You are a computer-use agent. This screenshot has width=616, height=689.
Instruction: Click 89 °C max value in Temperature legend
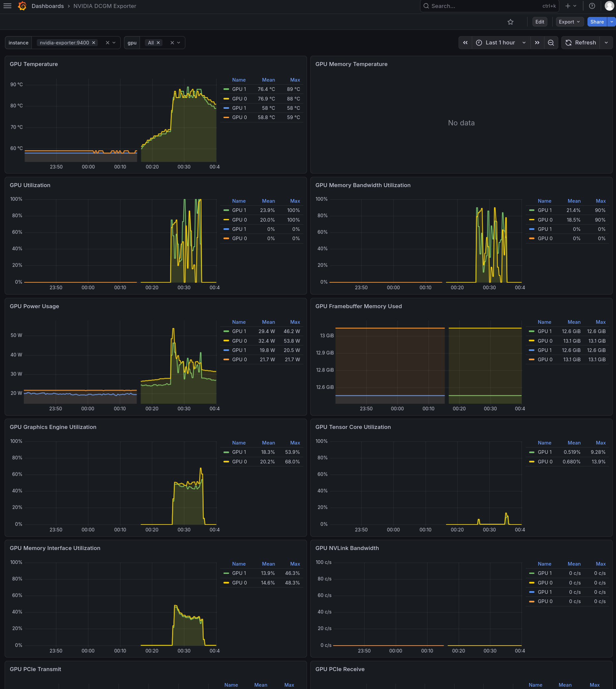click(293, 89)
